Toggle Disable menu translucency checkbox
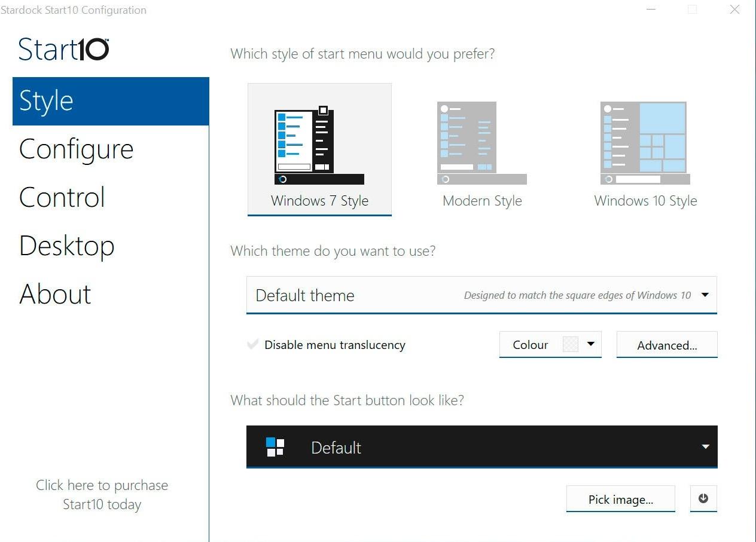Screen dimensions: 756x542 click(x=253, y=345)
